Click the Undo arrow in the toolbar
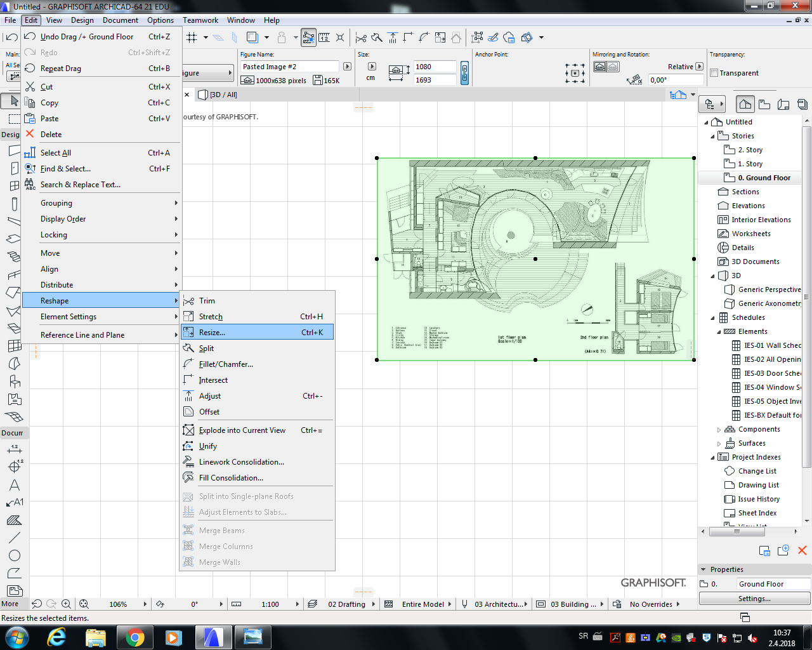812x650 pixels. pyautogui.click(x=11, y=37)
